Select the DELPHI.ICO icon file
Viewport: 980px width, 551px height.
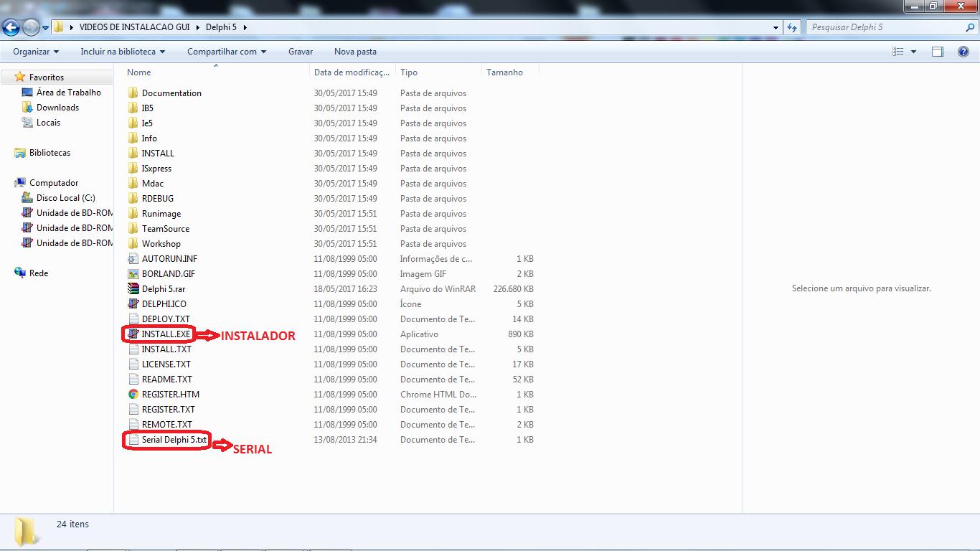tap(133, 303)
